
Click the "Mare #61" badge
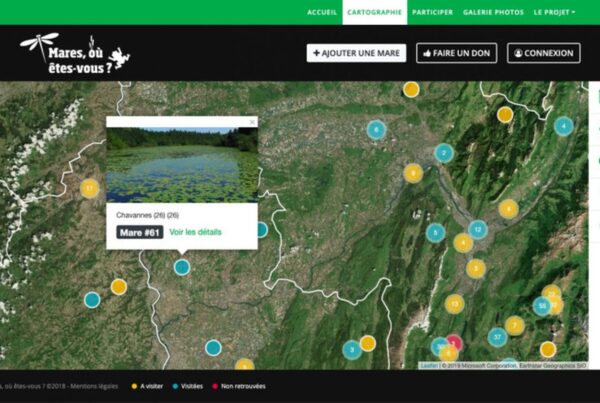(x=139, y=232)
